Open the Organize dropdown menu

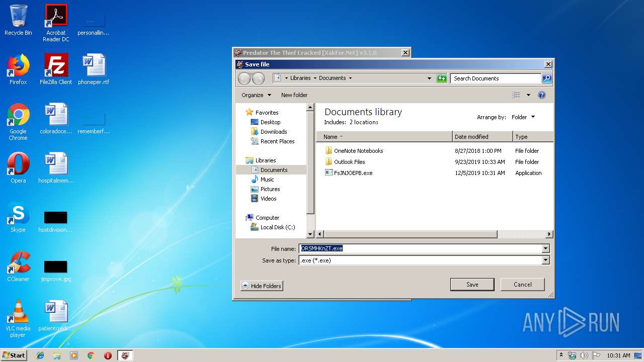pyautogui.click(x=256, y=95)
